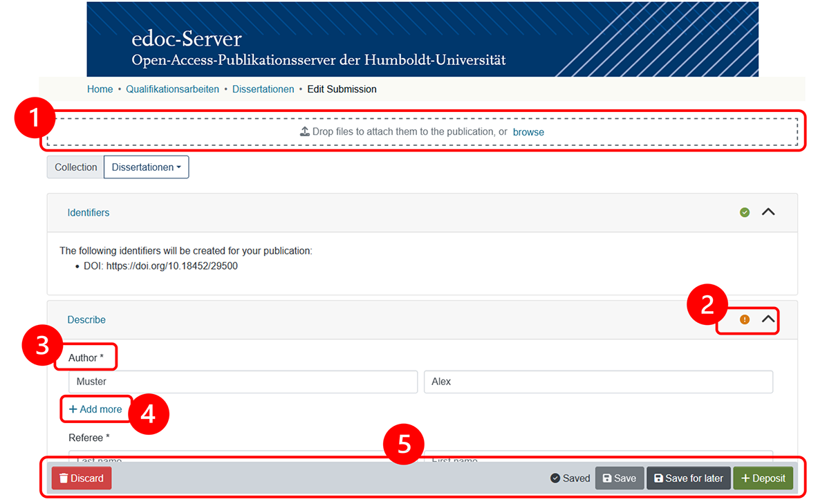Open the Dissertationen breadcrumb link
827x504 pixels.
pyautogui.click(x=263, y=89)
